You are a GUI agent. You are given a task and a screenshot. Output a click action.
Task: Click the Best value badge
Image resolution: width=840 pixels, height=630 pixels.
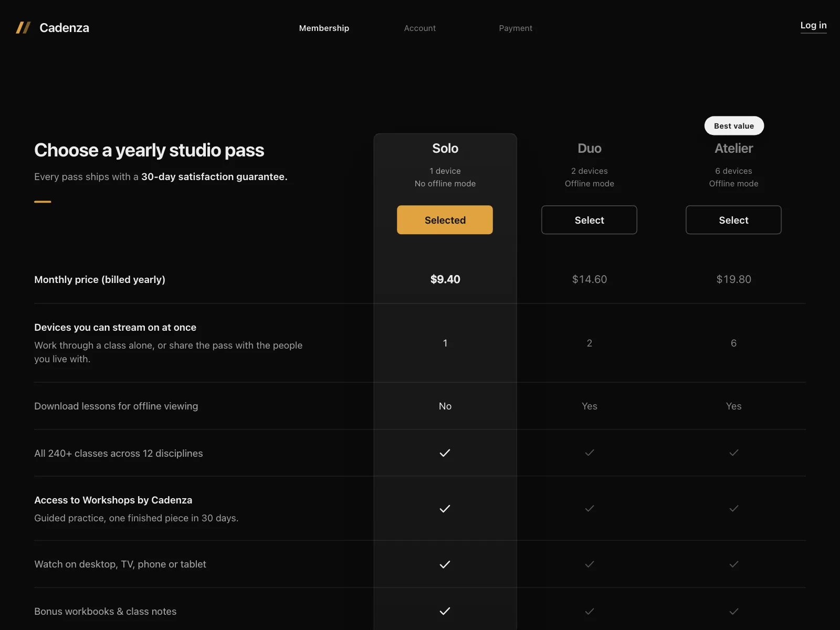click(734, 125)
